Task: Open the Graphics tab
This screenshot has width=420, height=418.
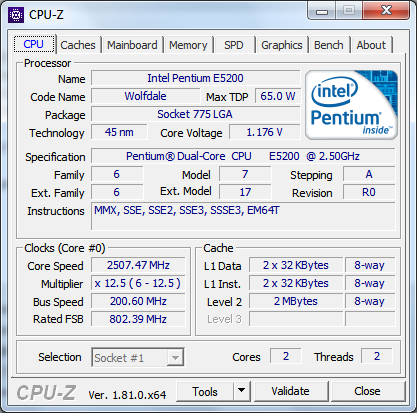Action: pos(283,45)
